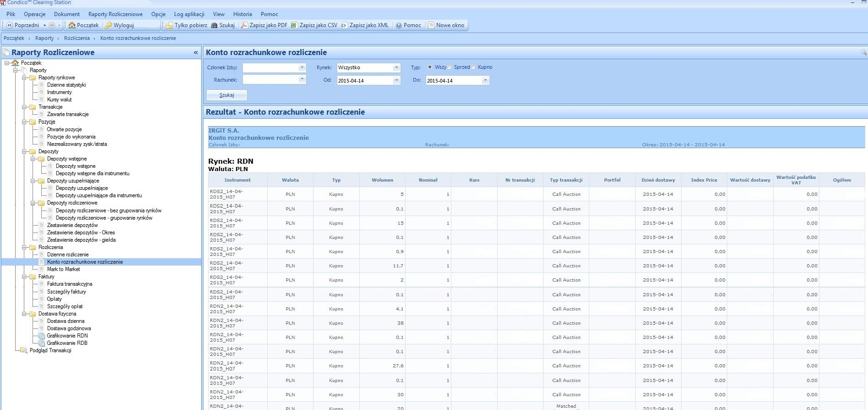Click the Początek house icon in tree

click(x=15, y=63)
